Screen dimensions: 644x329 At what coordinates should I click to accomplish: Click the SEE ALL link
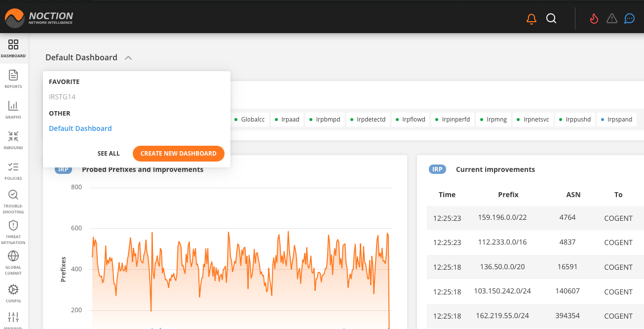click(x=109, y=154)
